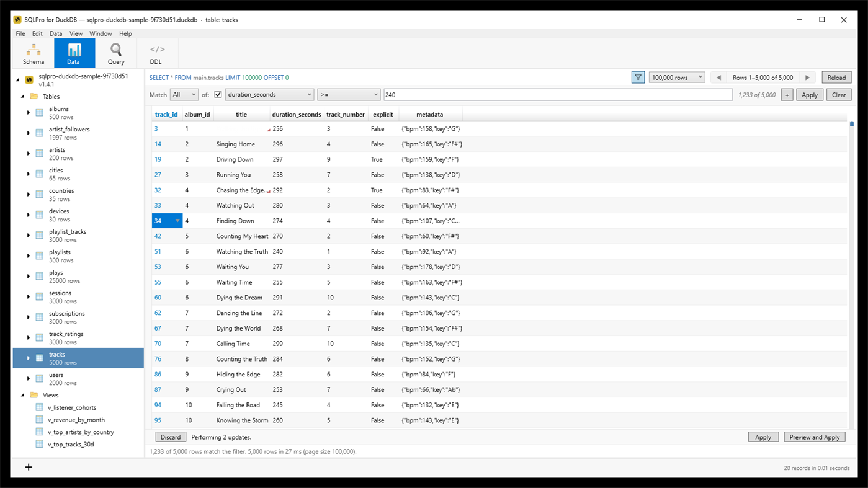Screen dimensions: 868x488
Task: Uncheck the duration_seconds filter checkbox
Action: pyautogui.click(x=218, y=95)
